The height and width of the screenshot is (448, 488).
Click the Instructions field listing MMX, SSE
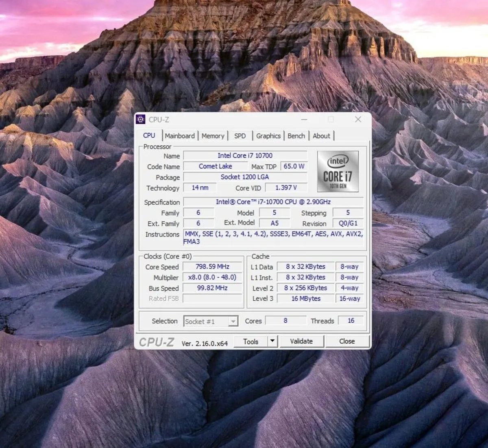point(273,238)
